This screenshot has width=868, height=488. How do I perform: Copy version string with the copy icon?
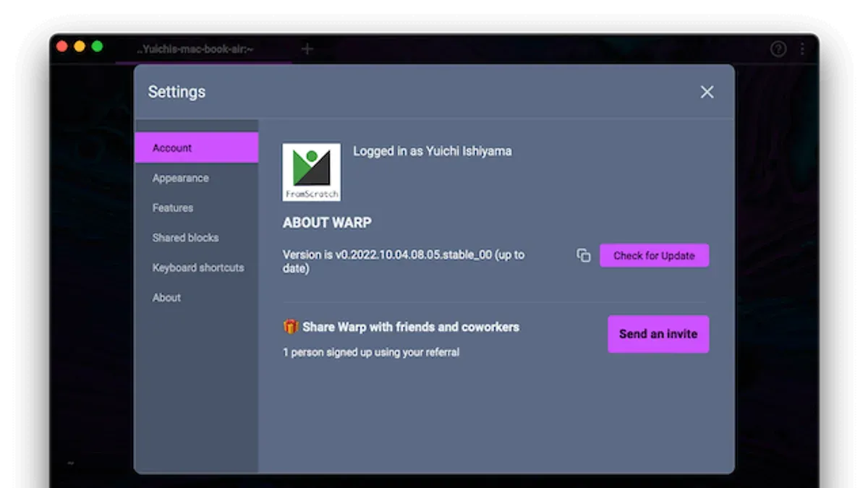point(584,255)
